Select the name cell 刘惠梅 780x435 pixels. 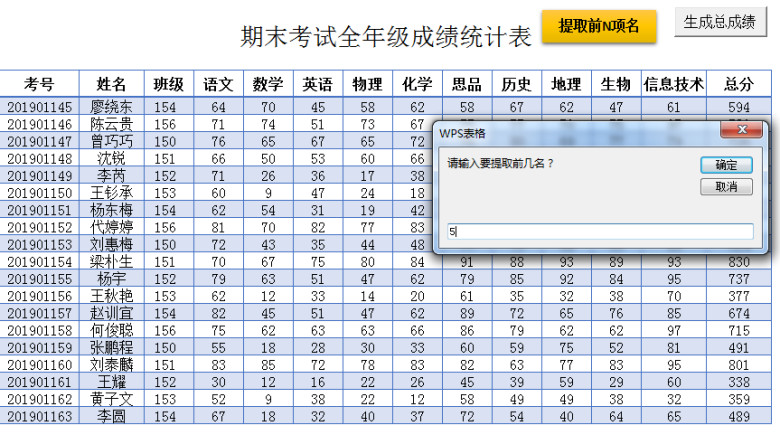(x=111, y=244)
